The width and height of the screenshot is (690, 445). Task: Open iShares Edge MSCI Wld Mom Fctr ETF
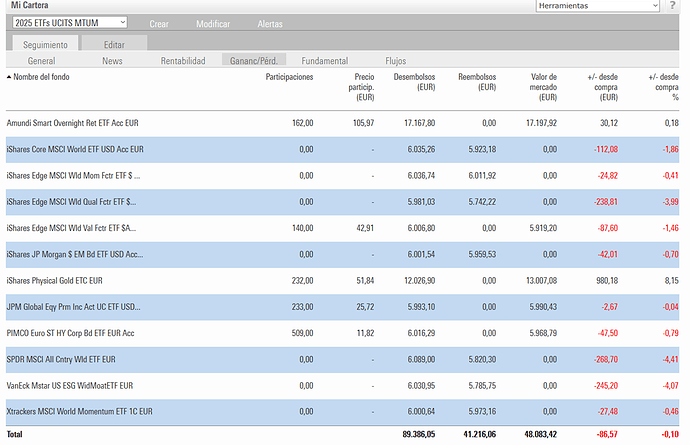coord(73,175)
